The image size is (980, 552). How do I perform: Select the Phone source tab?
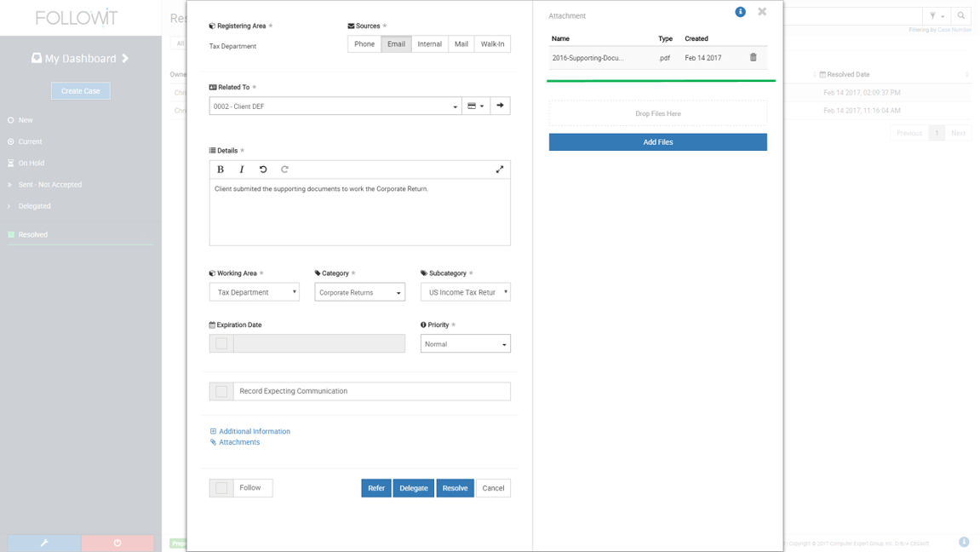[x=364, y=44]
